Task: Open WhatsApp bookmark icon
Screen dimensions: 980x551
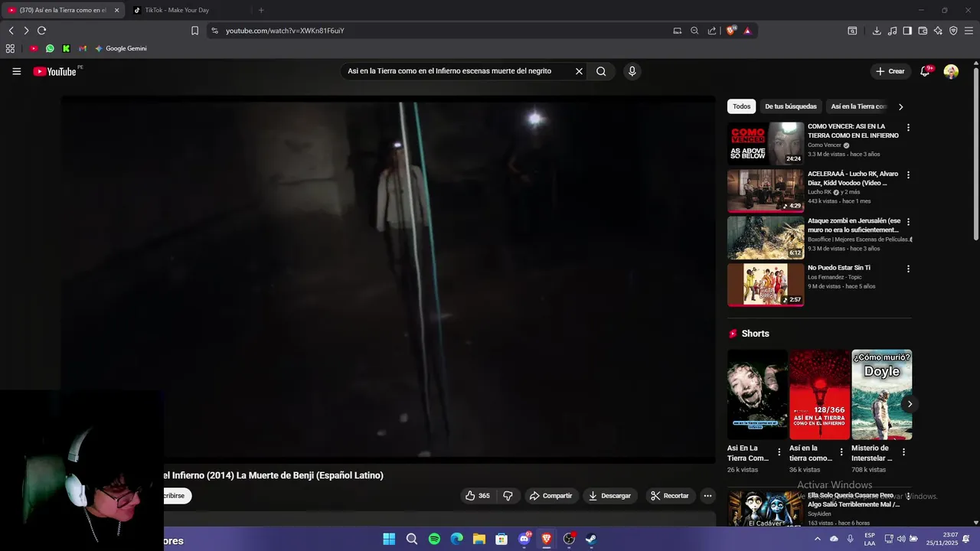Action: 50,48
